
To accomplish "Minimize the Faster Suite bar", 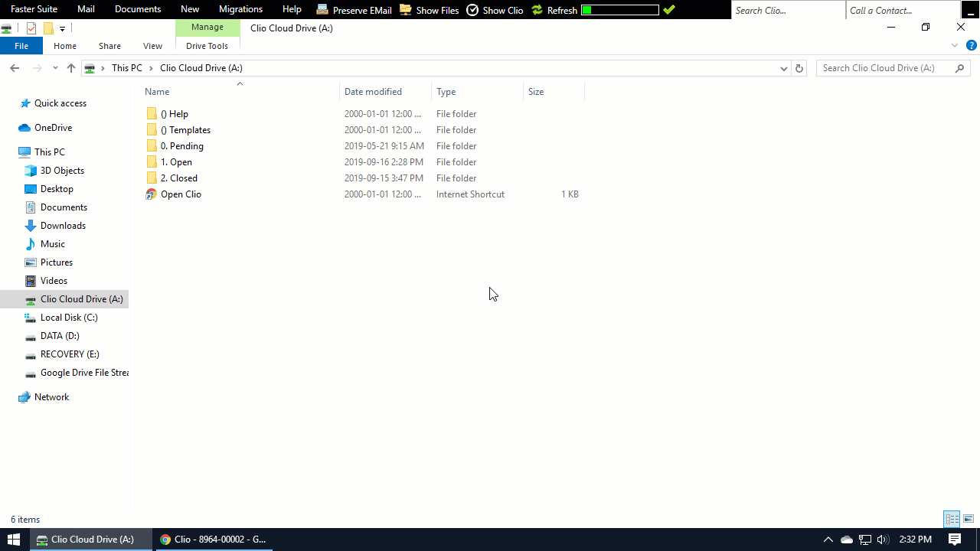I will (x=969, y=10).
